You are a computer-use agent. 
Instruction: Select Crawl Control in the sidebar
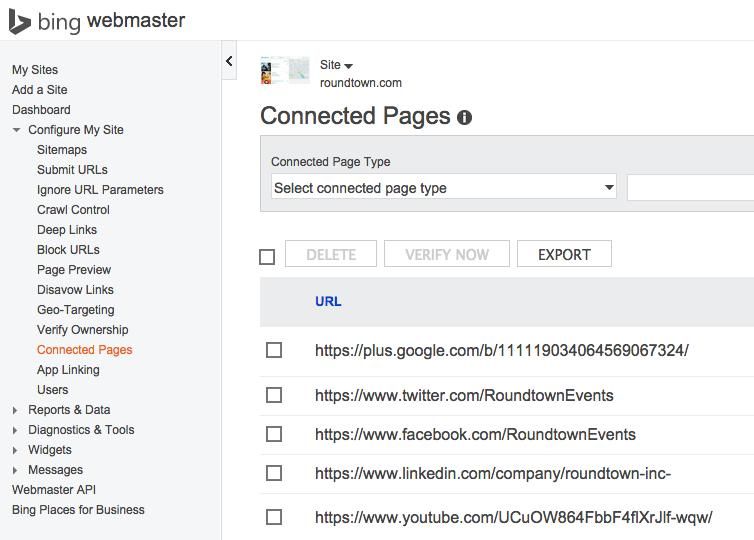(73, 210)
